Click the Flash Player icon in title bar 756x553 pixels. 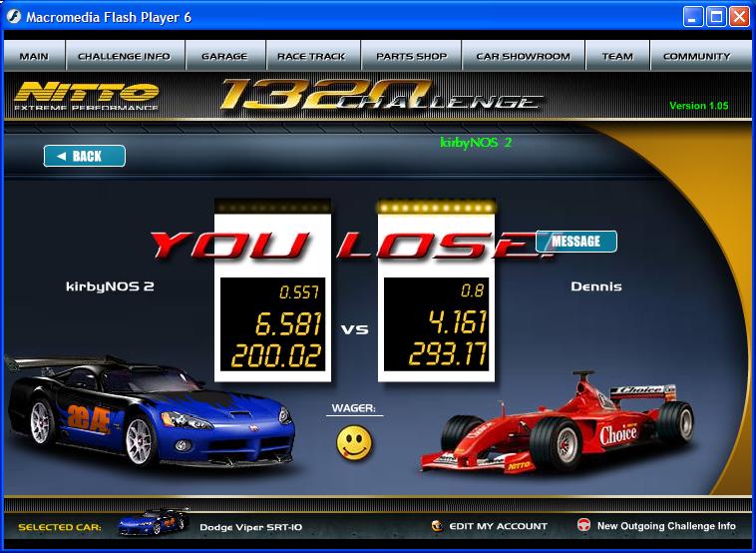click(x=14, y=17)
